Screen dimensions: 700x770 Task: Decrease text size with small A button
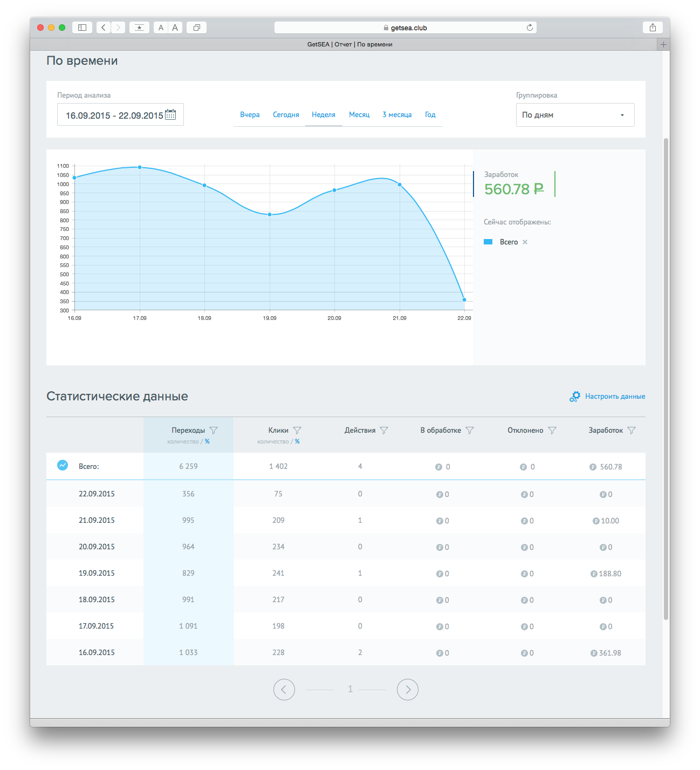point(161,28)
